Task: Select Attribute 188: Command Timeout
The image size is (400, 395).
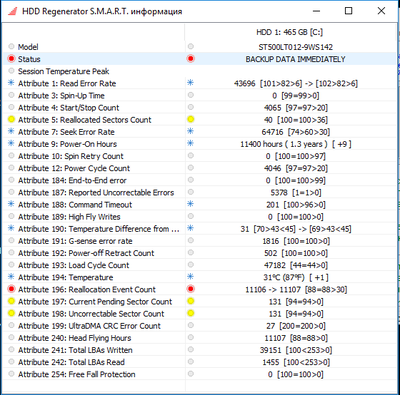Action: coord(75,204)
